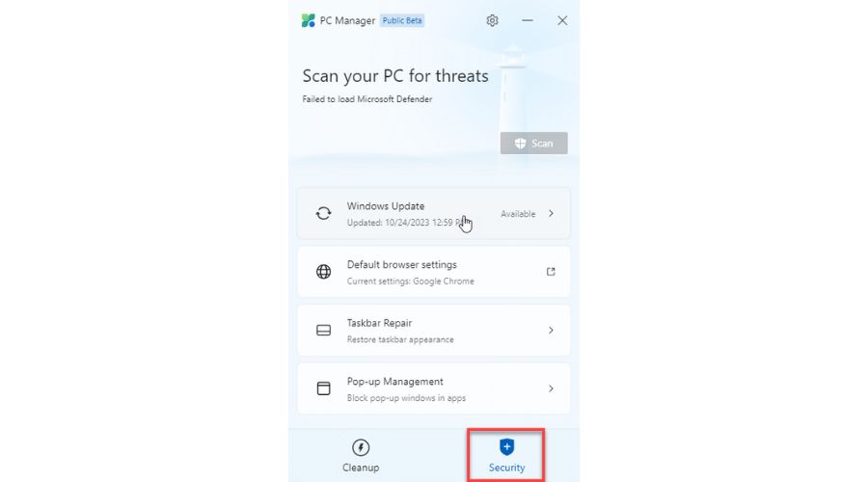The image size is (868, 482).
Task: Expand Windows Update chevron arrow
Action: click(551, 214)
